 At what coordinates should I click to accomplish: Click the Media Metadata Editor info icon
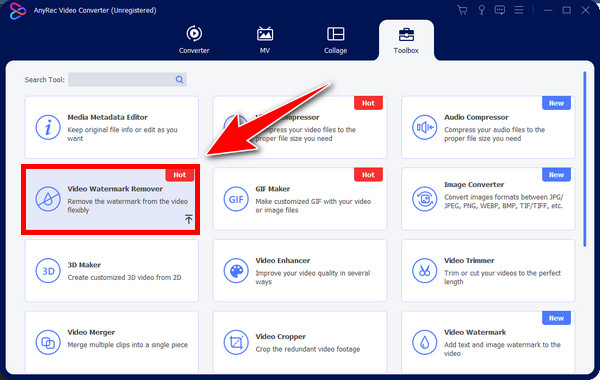click(x=48, y=127)
